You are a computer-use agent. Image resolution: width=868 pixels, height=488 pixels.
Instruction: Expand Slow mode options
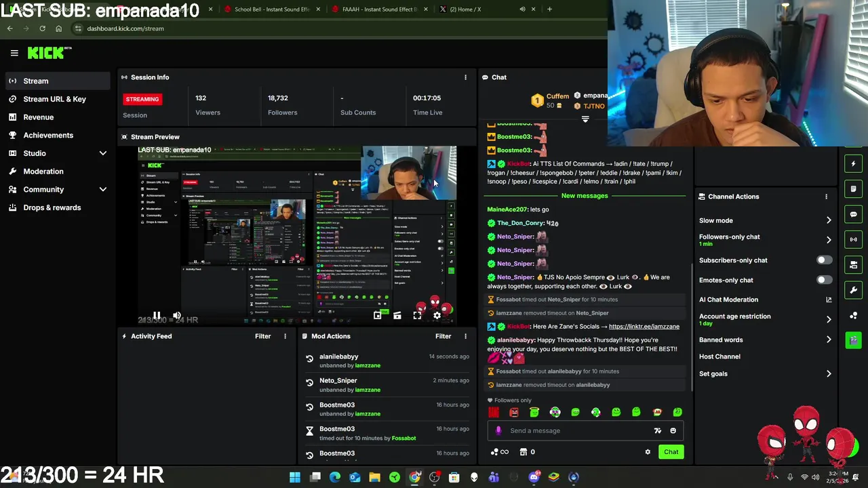point(829,220)
